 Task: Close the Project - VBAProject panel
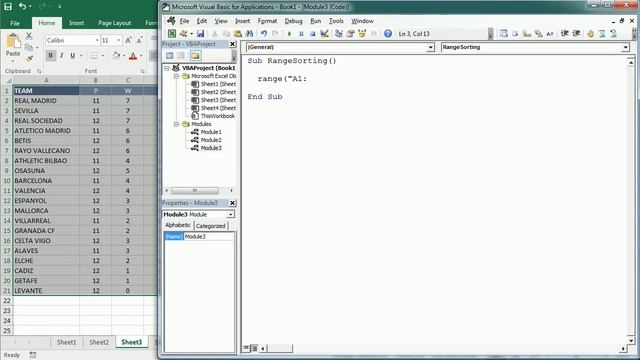pyautogui.click(x=233, y=44)
